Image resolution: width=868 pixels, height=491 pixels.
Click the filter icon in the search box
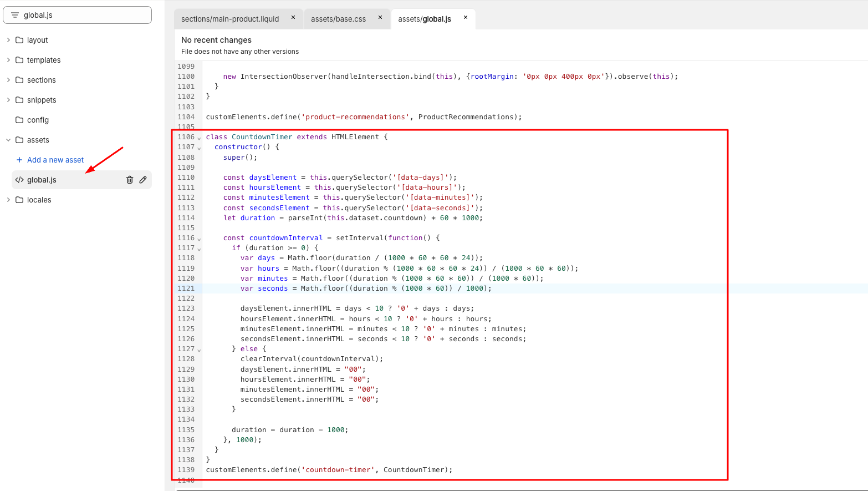click(15, 15)
